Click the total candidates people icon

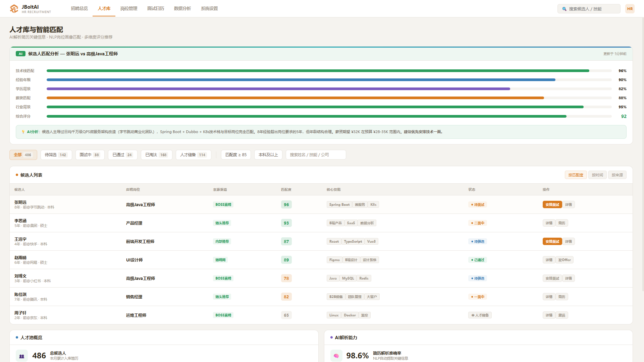click(x=22, y=356)
